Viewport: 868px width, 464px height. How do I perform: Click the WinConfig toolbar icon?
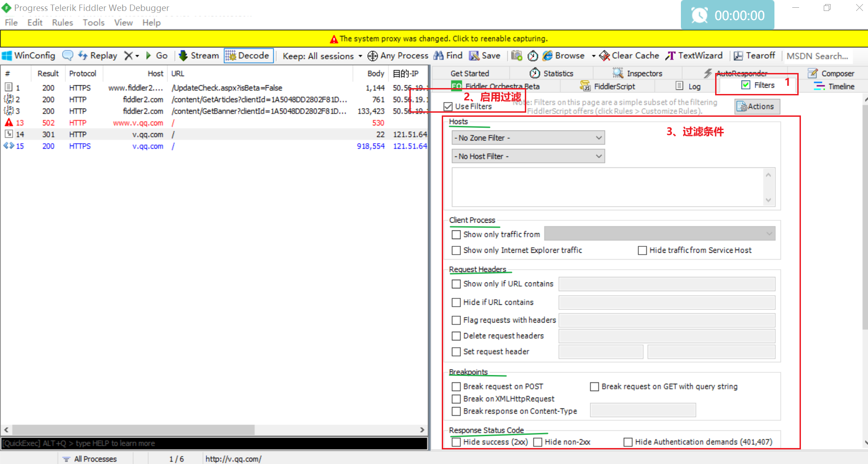click(x=7, y=56)
